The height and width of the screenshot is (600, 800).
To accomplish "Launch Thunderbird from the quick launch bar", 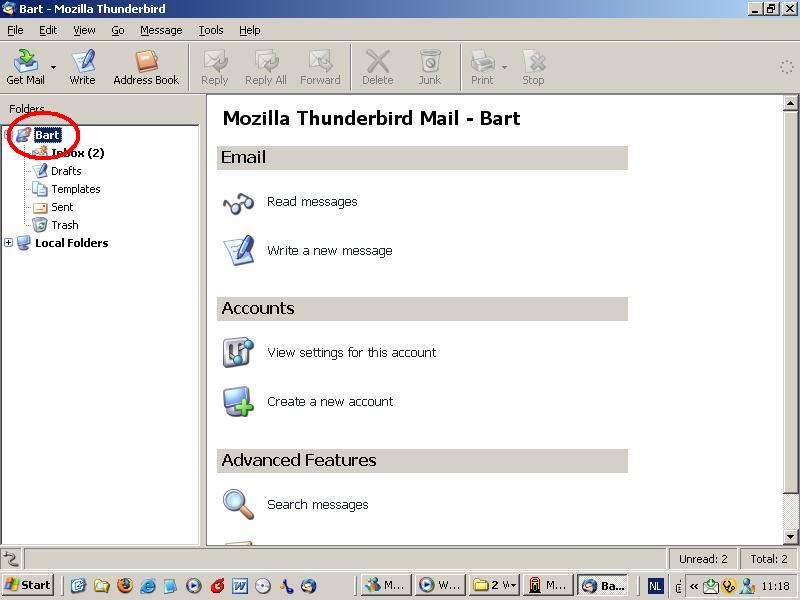I will pos(309,585).
